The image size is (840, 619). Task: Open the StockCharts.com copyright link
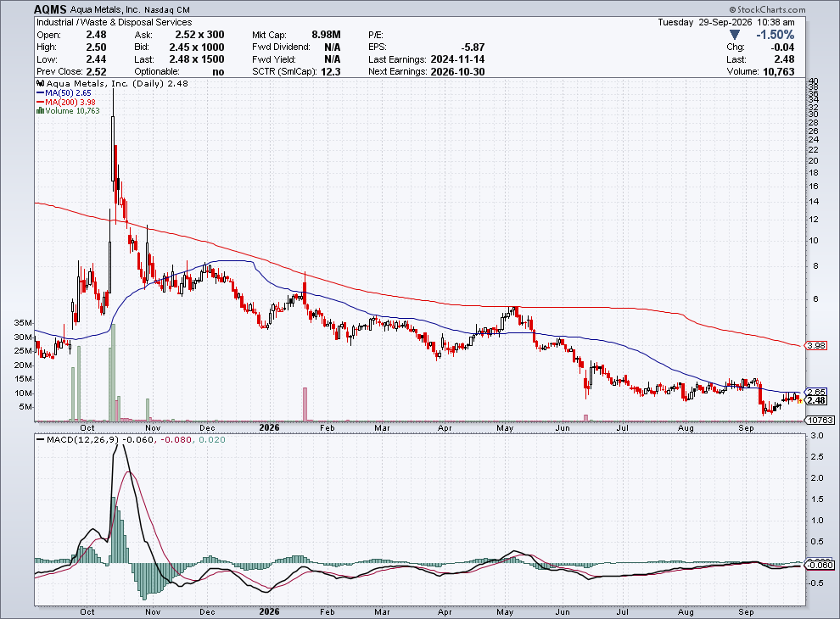(767, 9)
